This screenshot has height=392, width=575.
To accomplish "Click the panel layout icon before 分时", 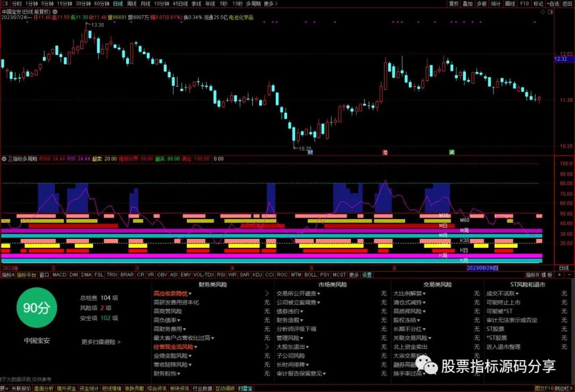I will click(5, 3).
